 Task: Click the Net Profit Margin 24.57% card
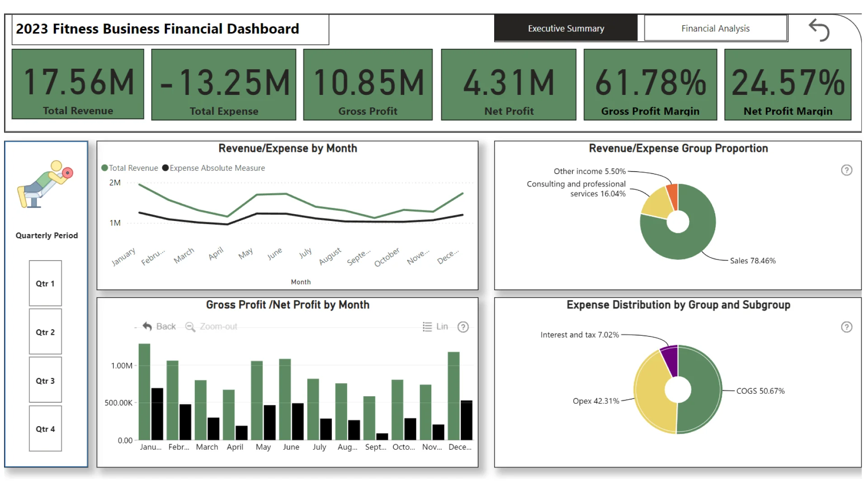788,84
